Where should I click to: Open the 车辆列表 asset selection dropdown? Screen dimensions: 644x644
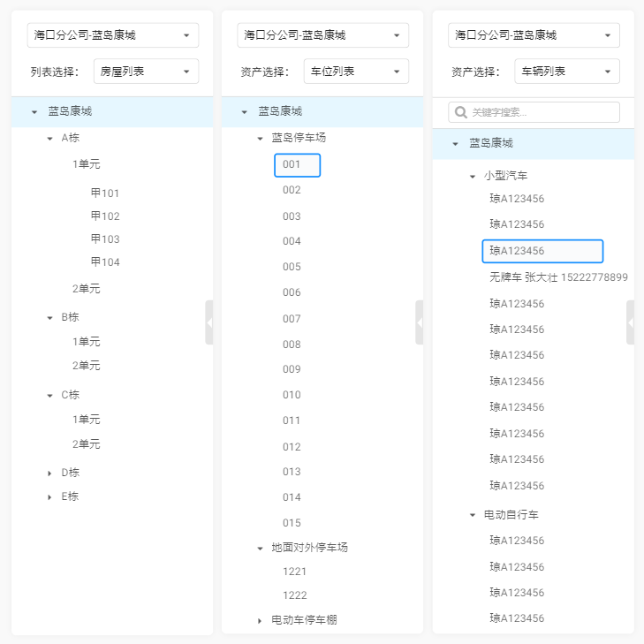[566, 72]
